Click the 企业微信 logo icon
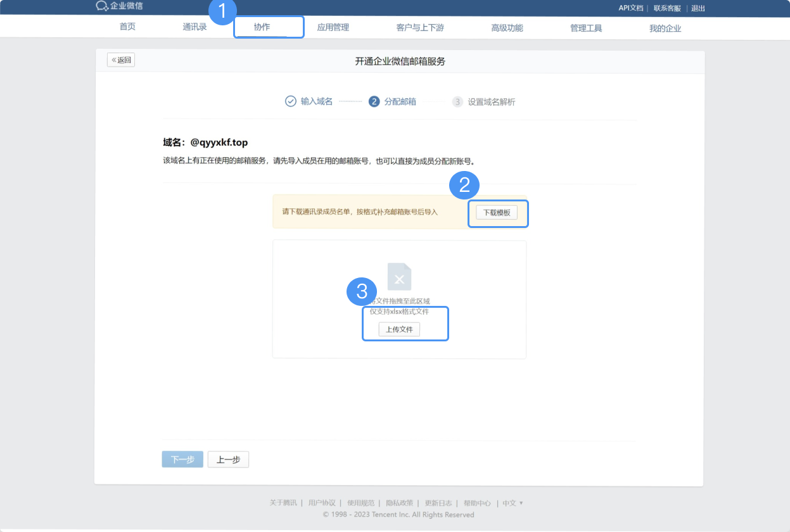This screenshot has width=790, height=532. 100,6
